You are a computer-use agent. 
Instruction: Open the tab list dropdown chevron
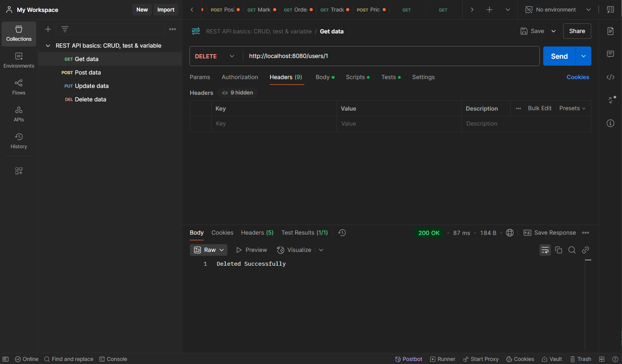tap(508, 10)
